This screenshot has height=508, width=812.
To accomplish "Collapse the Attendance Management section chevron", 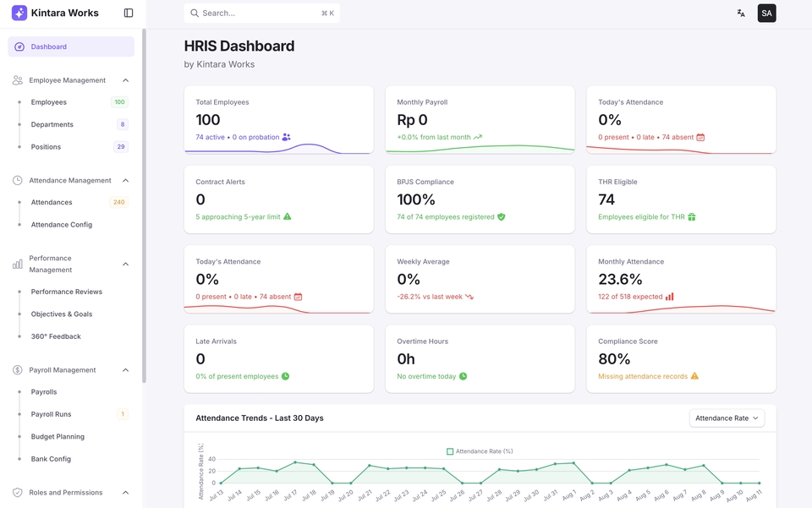I will coord(125,180).
